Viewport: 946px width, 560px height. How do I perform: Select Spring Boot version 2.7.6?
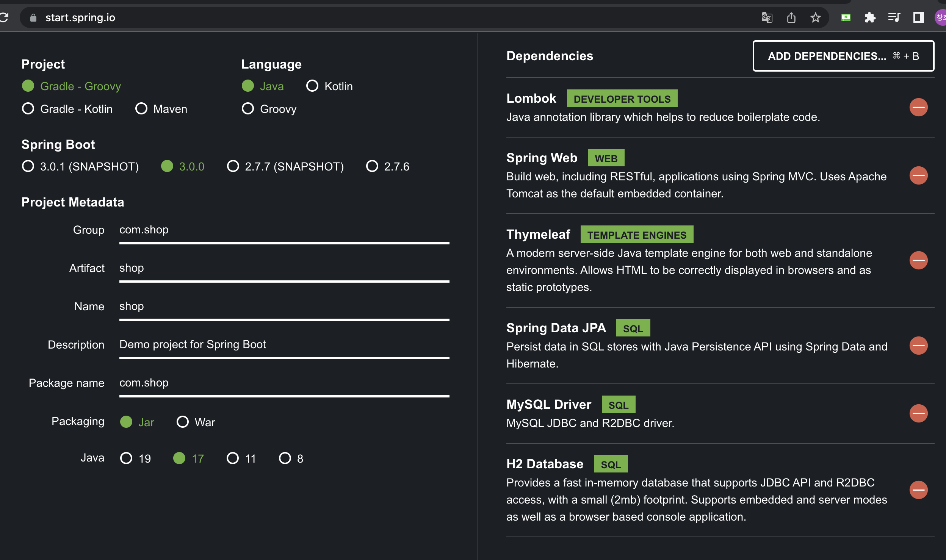(x=372, y=166)
